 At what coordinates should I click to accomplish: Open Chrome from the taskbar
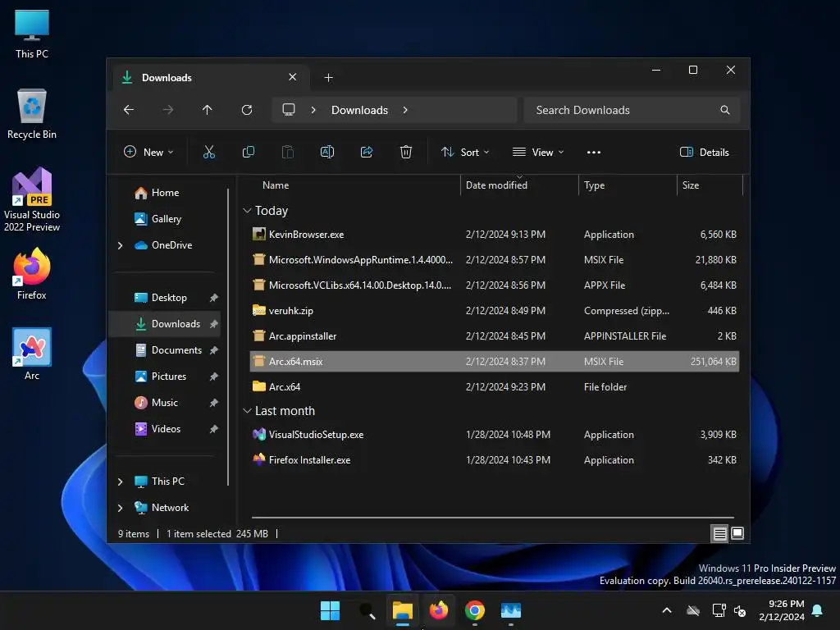(x=475, y=610)
